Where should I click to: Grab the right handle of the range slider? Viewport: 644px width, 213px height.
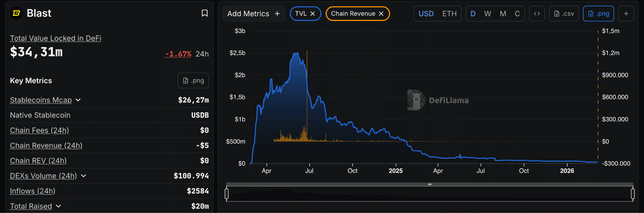click(x=633, y=194)
